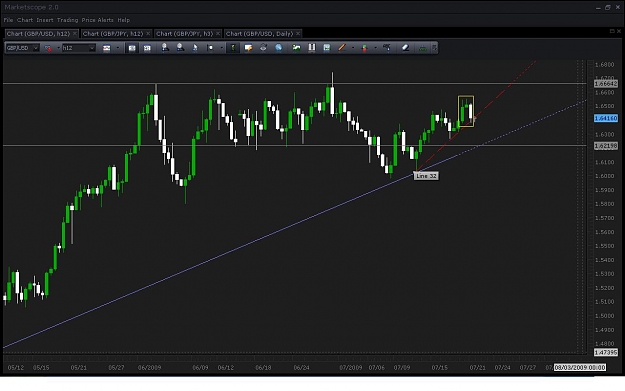Click the 1.5000 price axis value
This screenshot has width=625, height=391.
(604, 316)
